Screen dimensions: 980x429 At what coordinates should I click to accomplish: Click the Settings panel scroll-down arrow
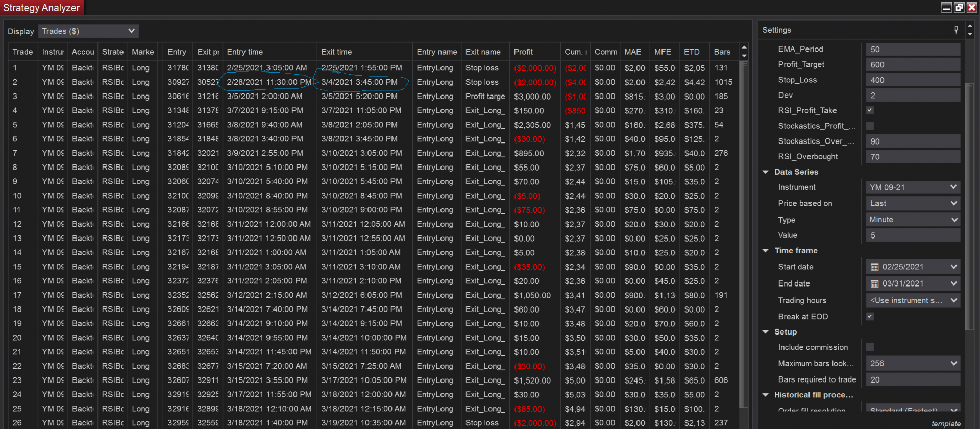[x=970, y=34]
